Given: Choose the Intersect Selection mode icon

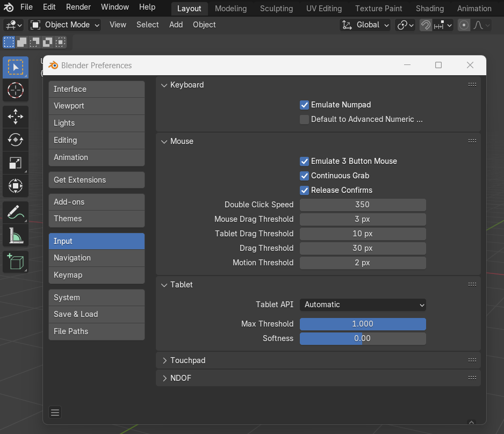Looking at the screenshot, I should (x=60, y=42).
